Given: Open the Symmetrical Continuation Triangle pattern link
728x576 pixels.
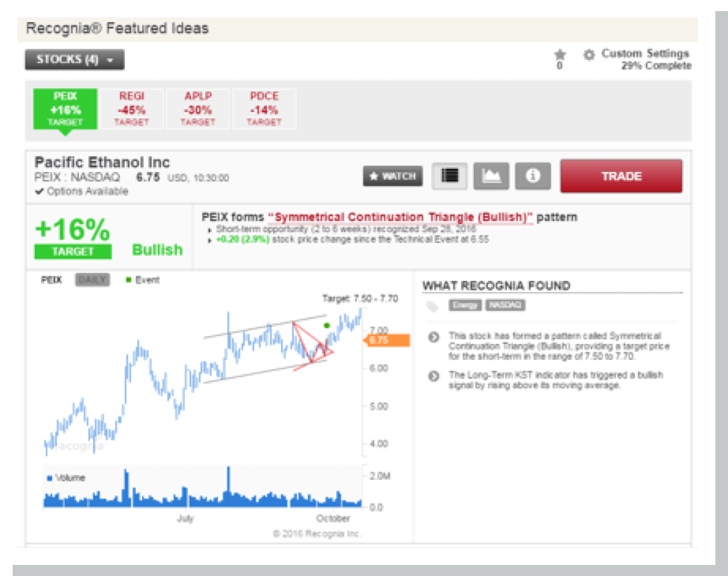Looking at the screenshot, I should point(400,217).
